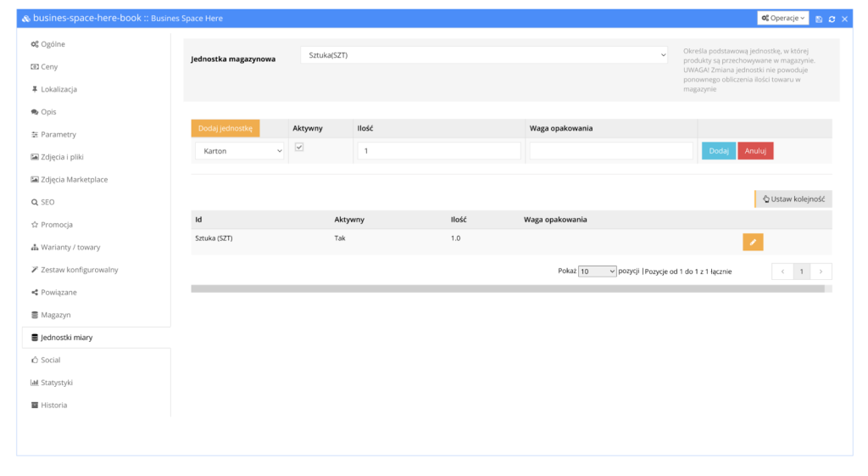Screen dimensions: 868x476
Task: Open the Karton unit dropdown
Action: tap(240, 151)
